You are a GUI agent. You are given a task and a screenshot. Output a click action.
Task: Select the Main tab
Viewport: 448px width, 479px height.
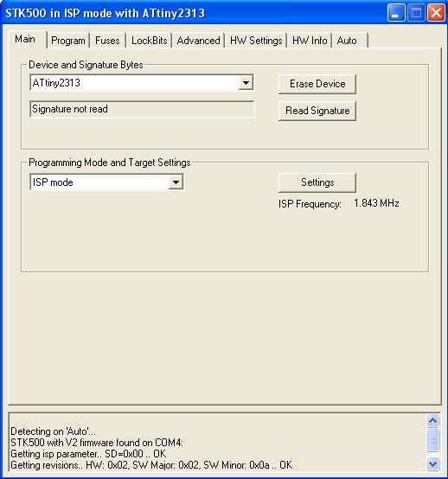25,39
